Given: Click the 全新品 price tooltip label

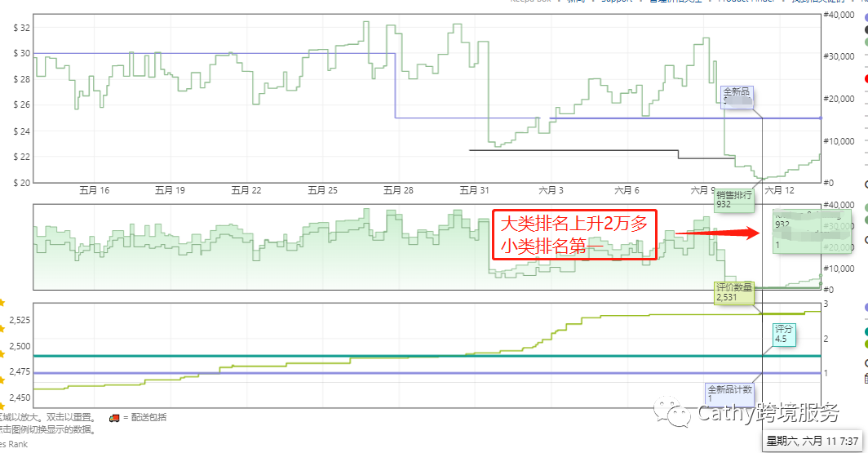Looking at the screenshot, I should [737, 96].
